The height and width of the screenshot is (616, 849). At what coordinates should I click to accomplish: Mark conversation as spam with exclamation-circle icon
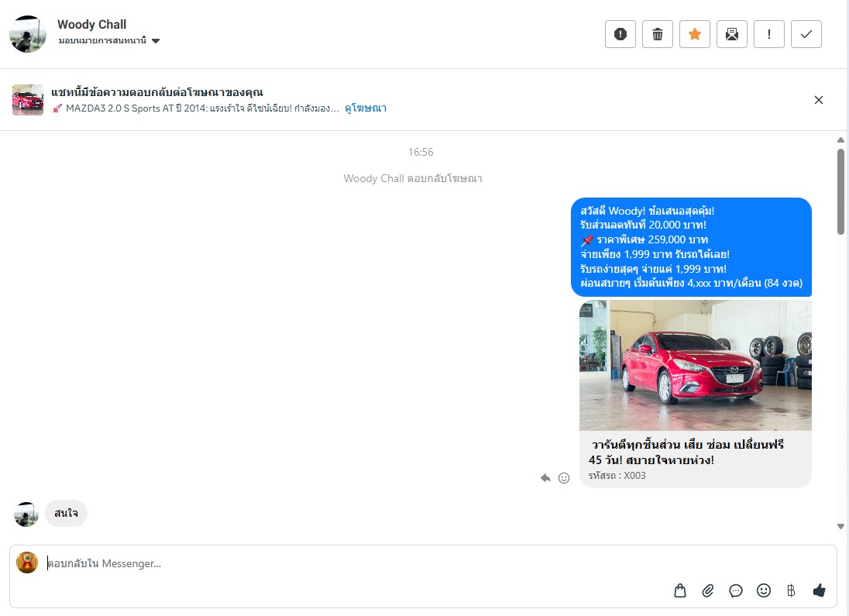pos(620,34)
